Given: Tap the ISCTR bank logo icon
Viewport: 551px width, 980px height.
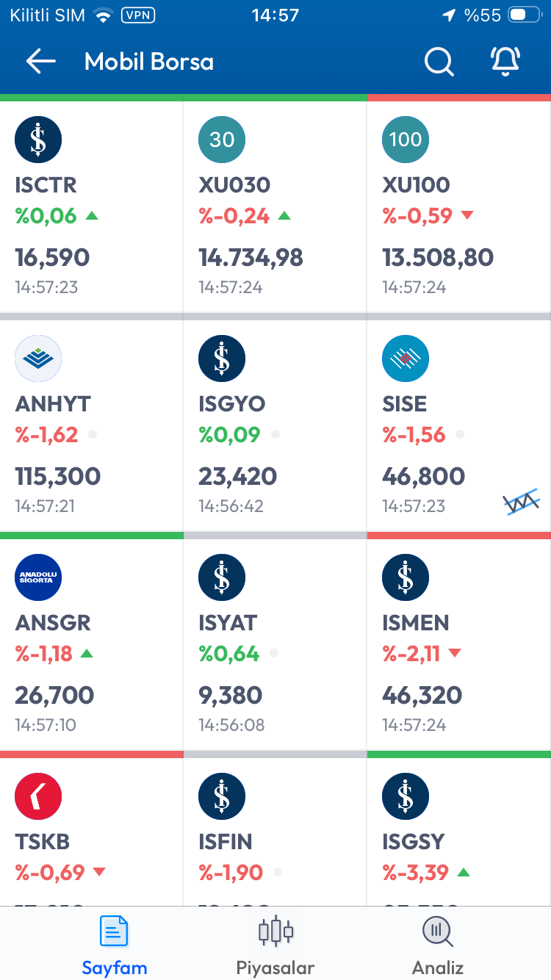Looking at the screenshot, I should tap(38, 140).
